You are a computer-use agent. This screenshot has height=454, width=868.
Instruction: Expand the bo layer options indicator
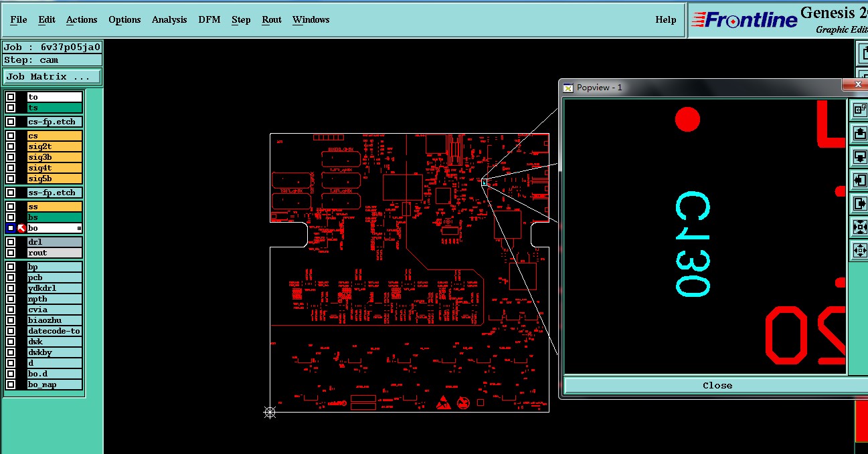[x=79, y=229]
